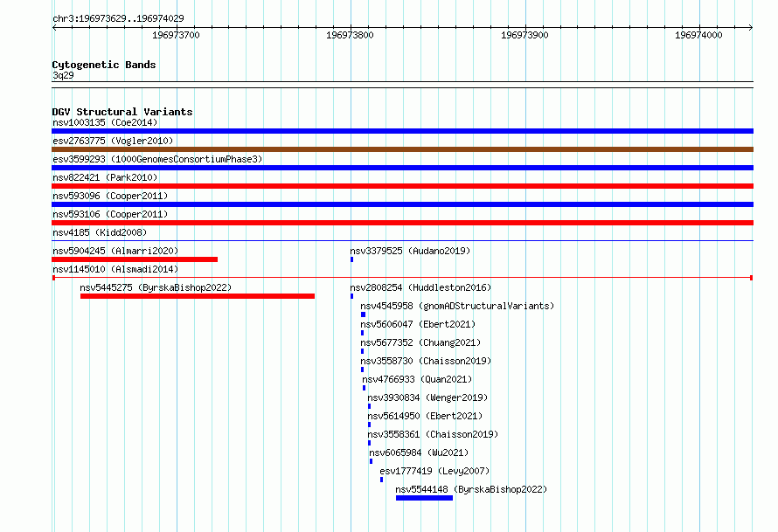Image resolution: width=778 pixels, height=532 pixels.
Task: Click the chr3:196973629..196974029 position text
Action: click(x=118, y=18)
